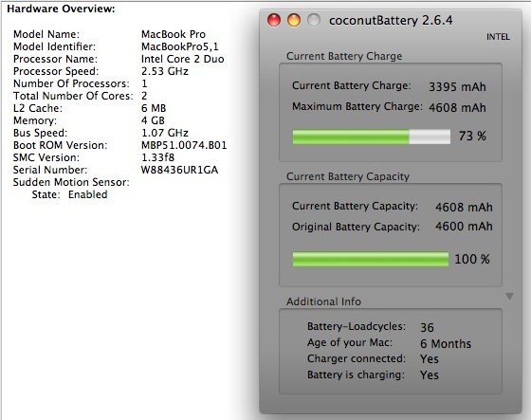Click the Age of your Mac: label

(350, 342)
